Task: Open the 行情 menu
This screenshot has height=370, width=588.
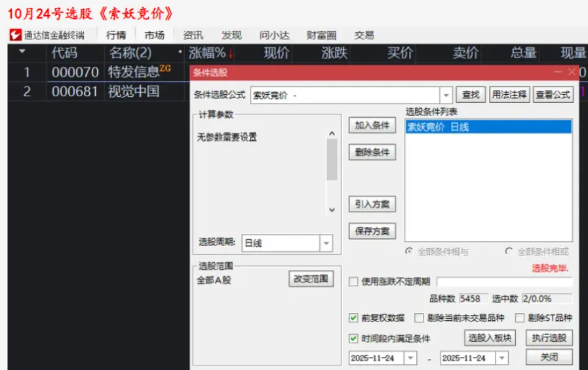Action: pyautogui.click(x=116, y=35)
